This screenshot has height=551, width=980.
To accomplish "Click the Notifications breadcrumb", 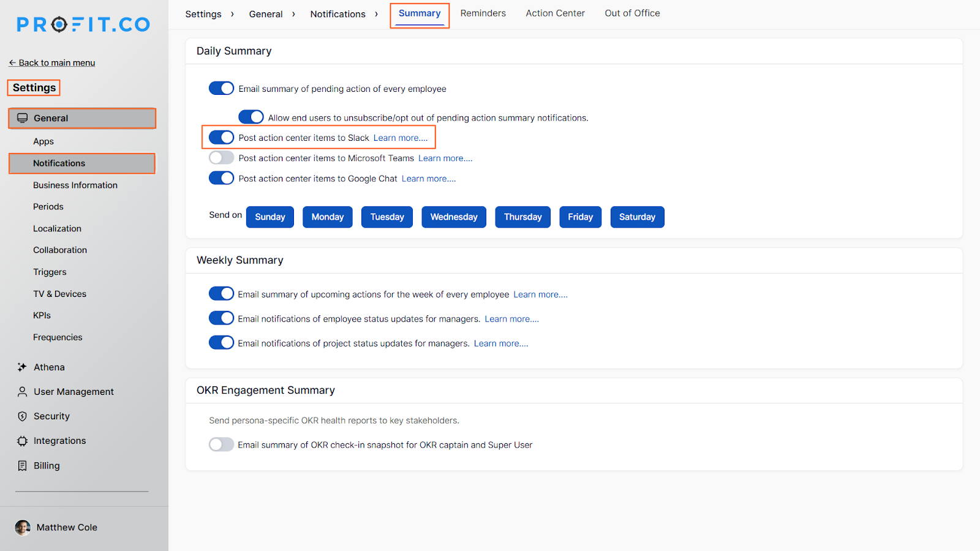I will (x=338, y=14).
